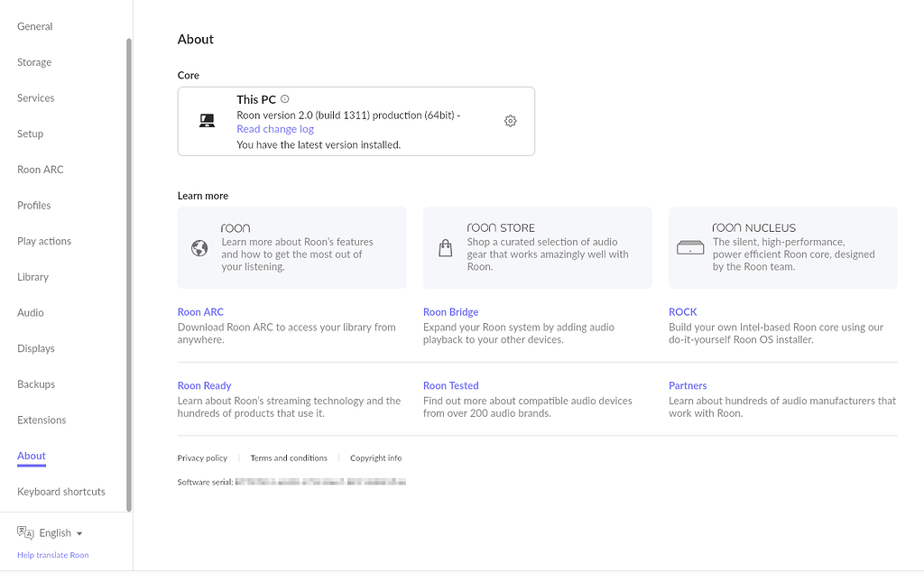
Task: Click the 'This PC' core name text
Action: point(256,99)
